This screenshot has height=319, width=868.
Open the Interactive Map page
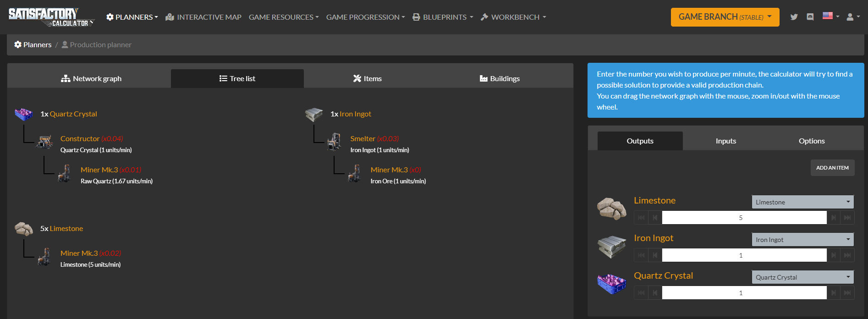click(203, 17)
